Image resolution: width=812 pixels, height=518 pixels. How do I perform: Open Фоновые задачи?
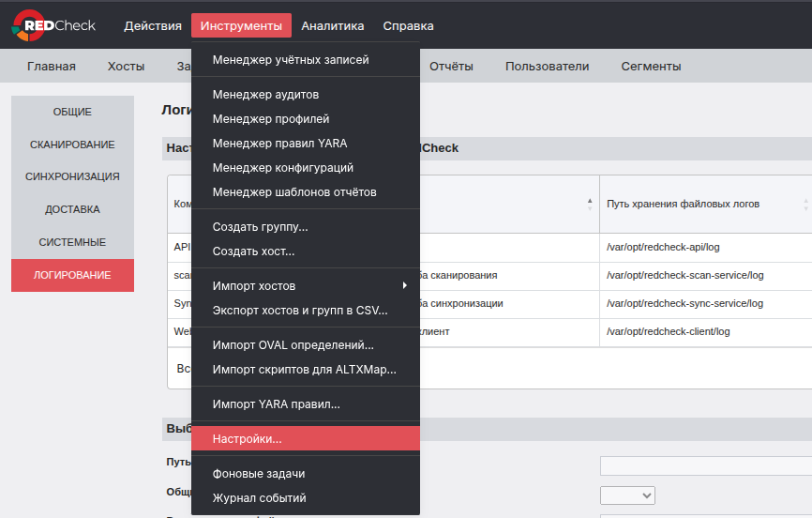(306, 473)
